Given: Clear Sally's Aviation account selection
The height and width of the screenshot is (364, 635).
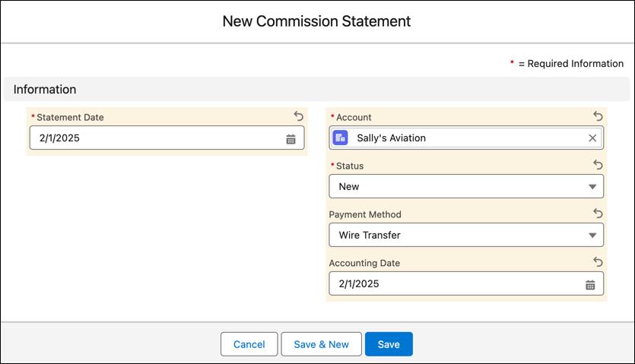Looking at the screenshot, I should point(592,138).
